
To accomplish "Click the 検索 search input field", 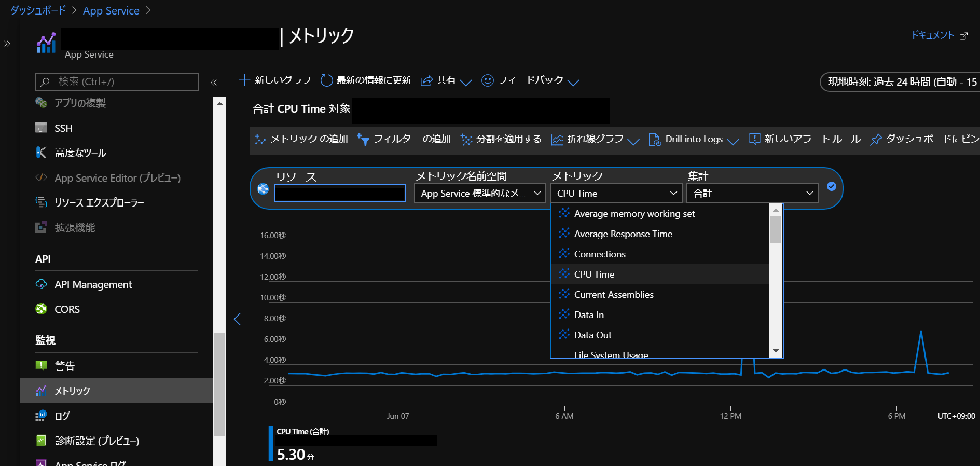I will [117, 81].
